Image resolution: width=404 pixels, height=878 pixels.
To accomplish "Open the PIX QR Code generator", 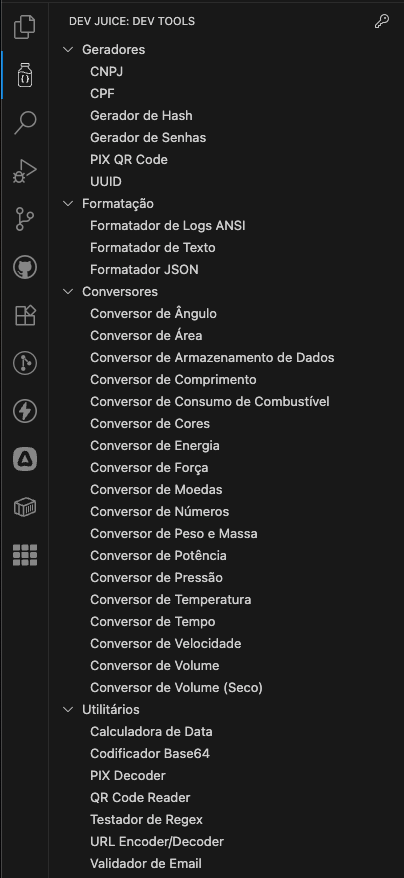I will click(129, 160).
